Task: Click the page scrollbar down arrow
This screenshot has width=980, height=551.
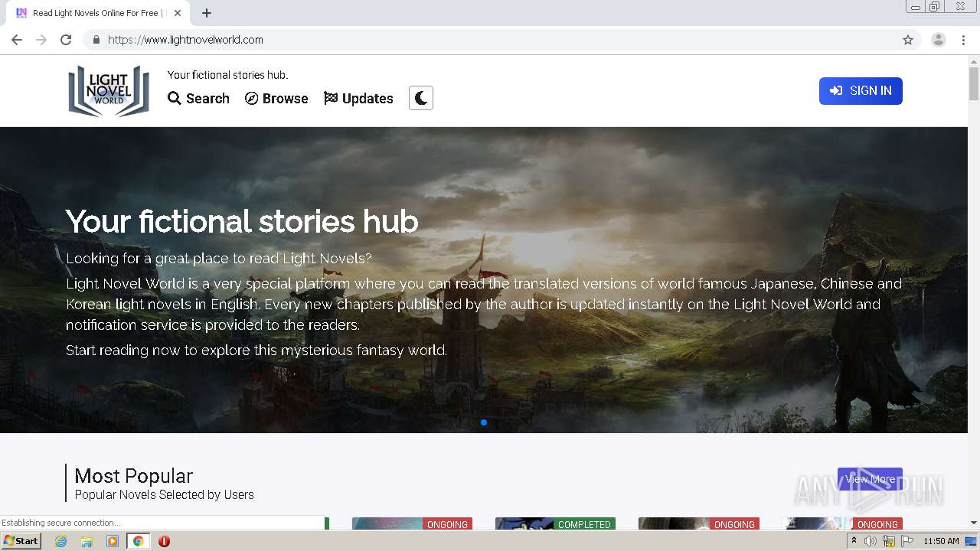Action: [x=974, y=523]
